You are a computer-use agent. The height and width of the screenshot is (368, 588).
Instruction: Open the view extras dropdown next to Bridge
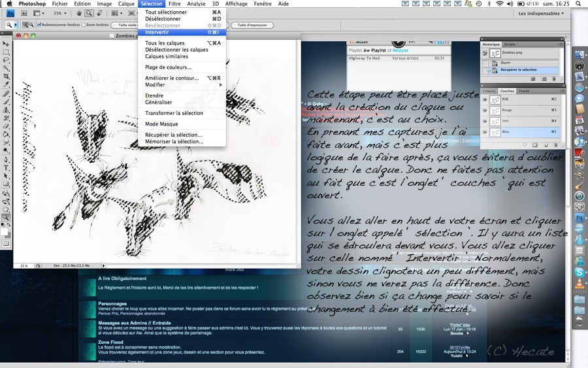point(39,13)
